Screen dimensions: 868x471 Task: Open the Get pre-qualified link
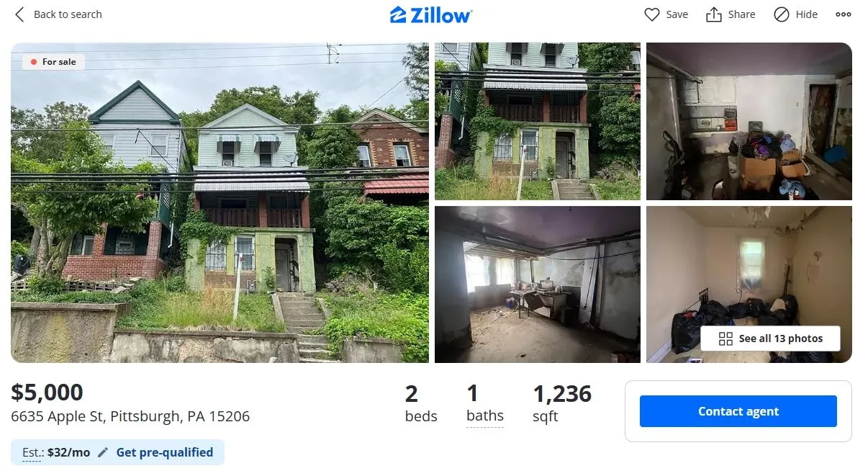[165, 452]
